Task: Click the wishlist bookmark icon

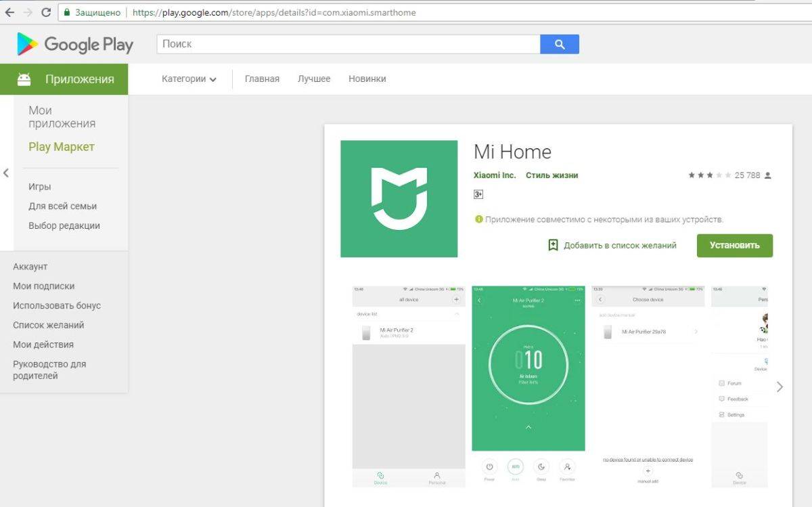Action: (553, 245)
